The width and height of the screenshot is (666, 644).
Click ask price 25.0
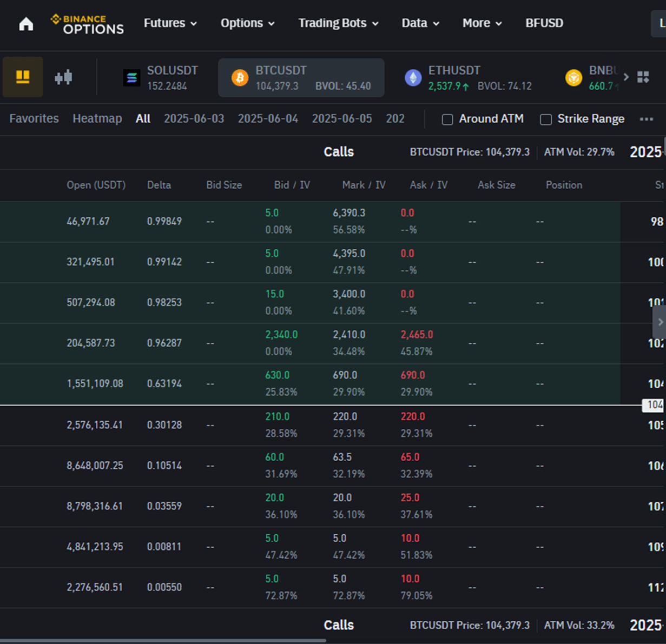[410, 498]
